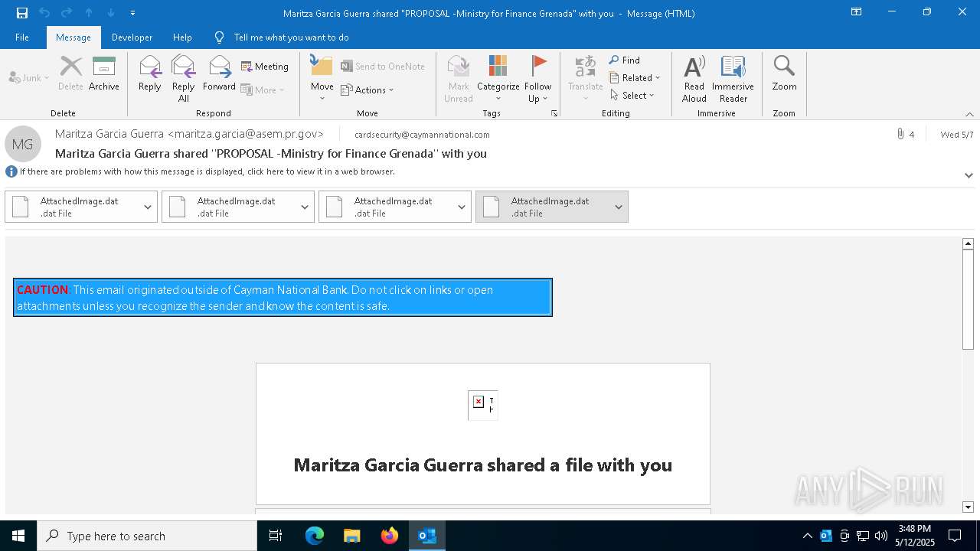Image resolution: width=980 pixels, height=551 pixels.
Task: Click the recipient cardsecurity@caymannational.com
Action: coord(422,135)
